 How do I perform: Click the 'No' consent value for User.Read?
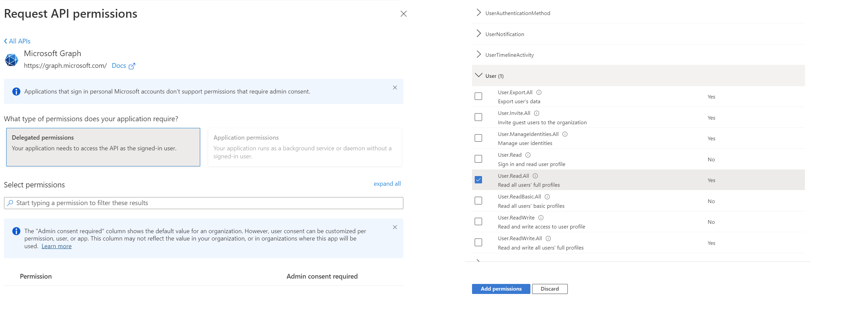(711, 160)
